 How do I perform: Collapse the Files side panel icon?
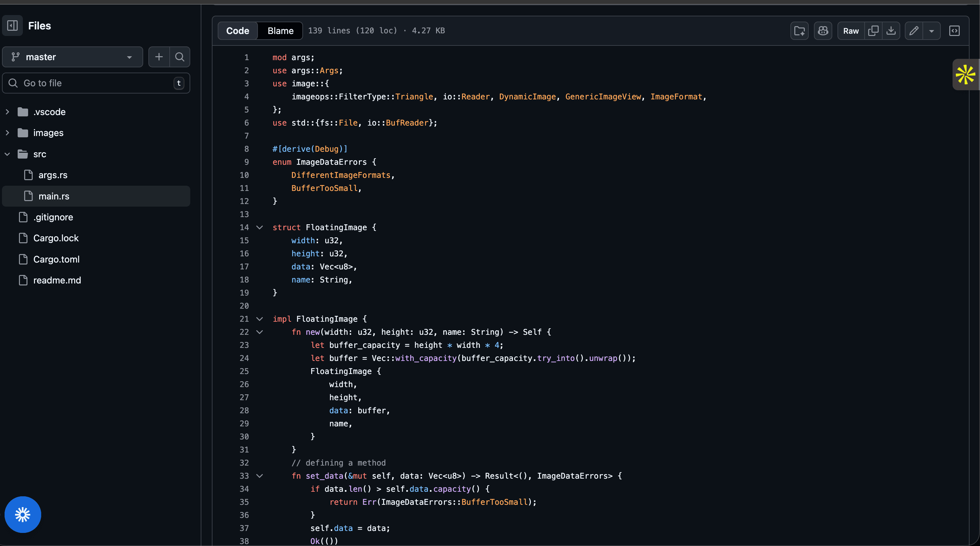tap(12, 26)
